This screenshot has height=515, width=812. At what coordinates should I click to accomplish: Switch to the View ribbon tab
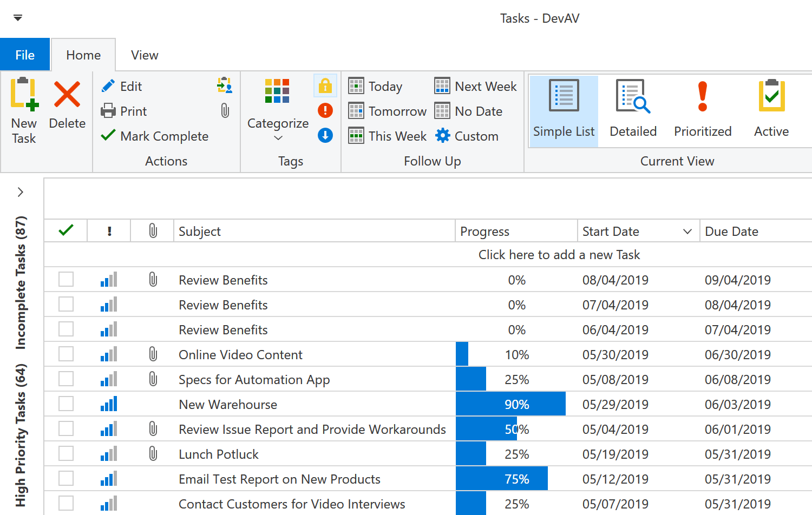pyautogui.click(x=145, y=55)
